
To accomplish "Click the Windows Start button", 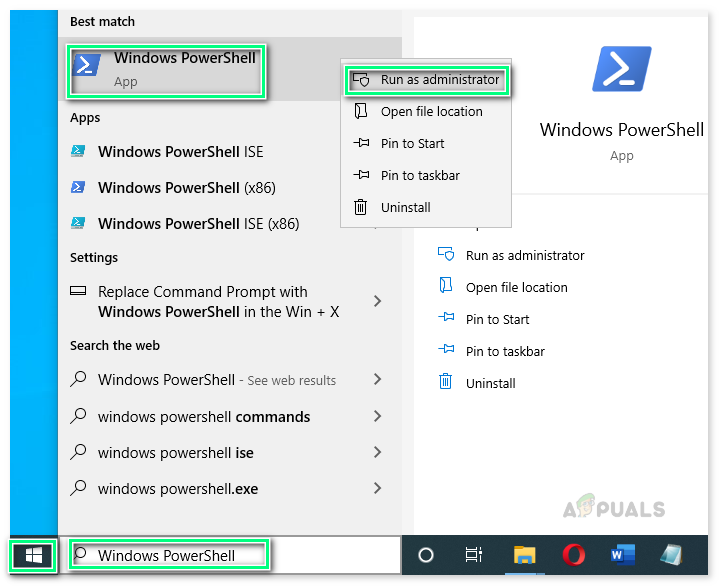I will (x=33, y=556).
